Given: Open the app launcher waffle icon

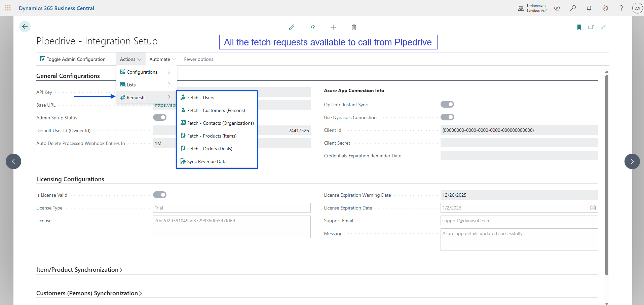Looking at the screenshot, I should (8, 8).
